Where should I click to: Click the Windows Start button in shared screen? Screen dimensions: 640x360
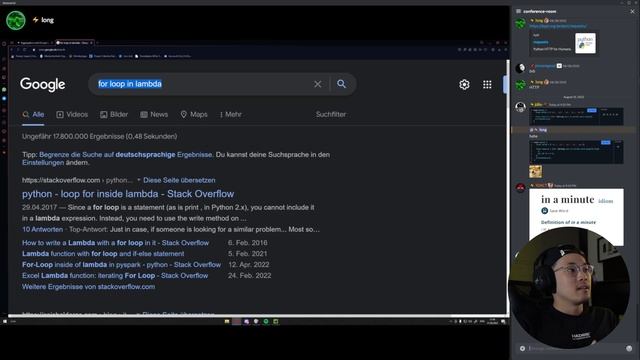point(5,322)
